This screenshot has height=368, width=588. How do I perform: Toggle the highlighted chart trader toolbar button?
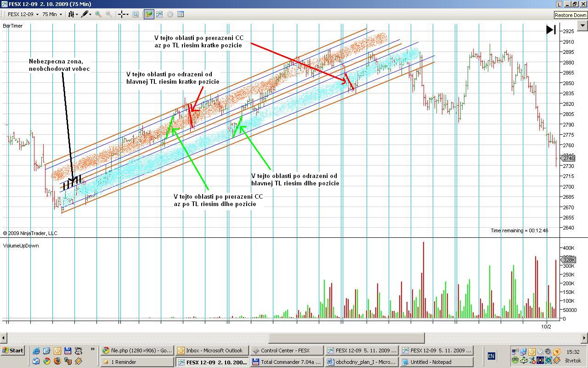click(149, 14)
